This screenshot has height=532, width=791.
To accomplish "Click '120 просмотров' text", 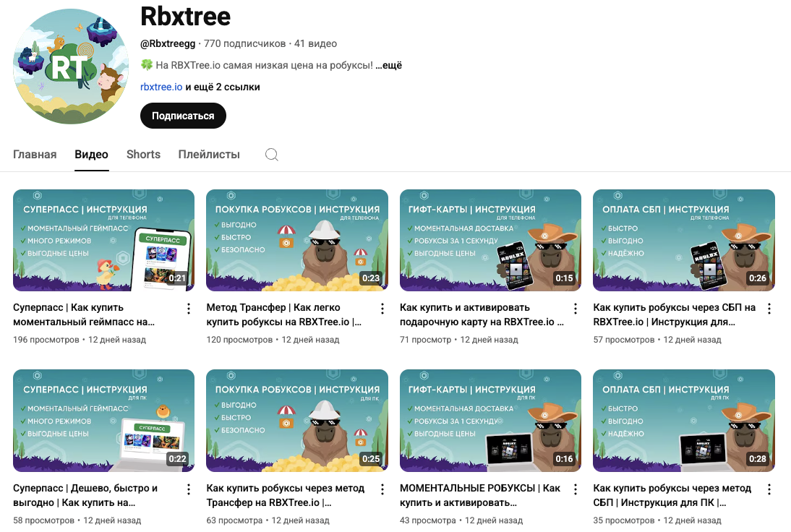I will pyautogui.click(x=239, y=340).
